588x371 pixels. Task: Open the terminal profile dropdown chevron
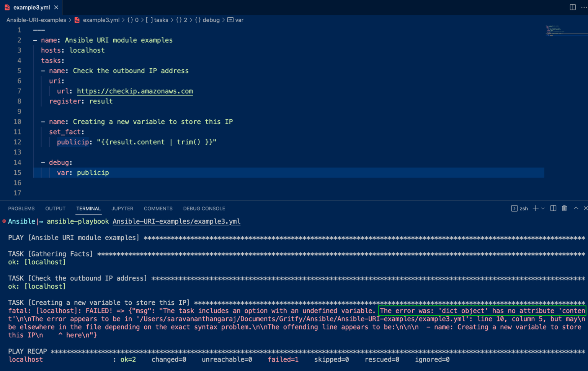[x=542, y=208]
